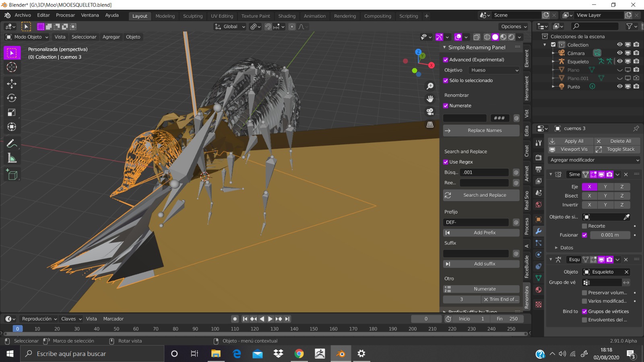Select the Cursor tool in the viewport toolbar

coord(12,67)
